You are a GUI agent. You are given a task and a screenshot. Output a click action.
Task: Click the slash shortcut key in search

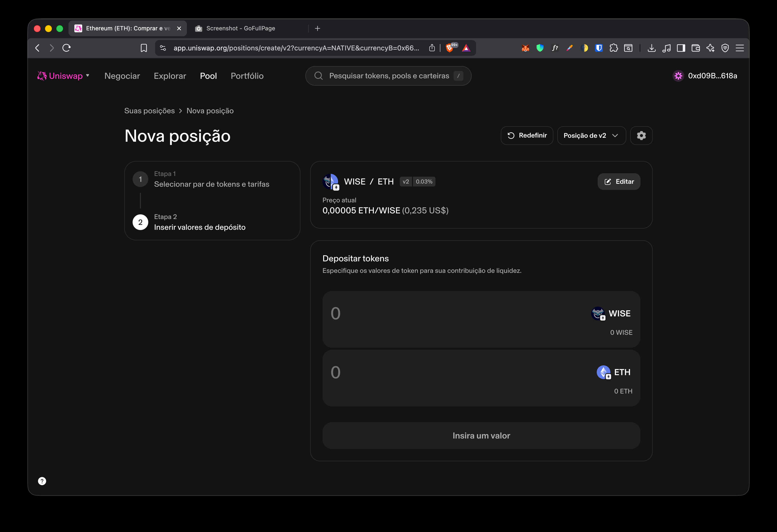point(458,76)
